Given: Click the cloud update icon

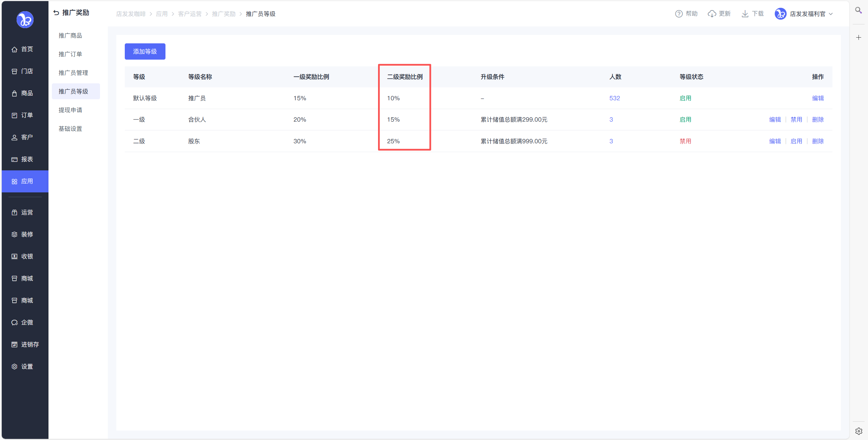Looking at the screenshot, I should click(x=712, y=14).
